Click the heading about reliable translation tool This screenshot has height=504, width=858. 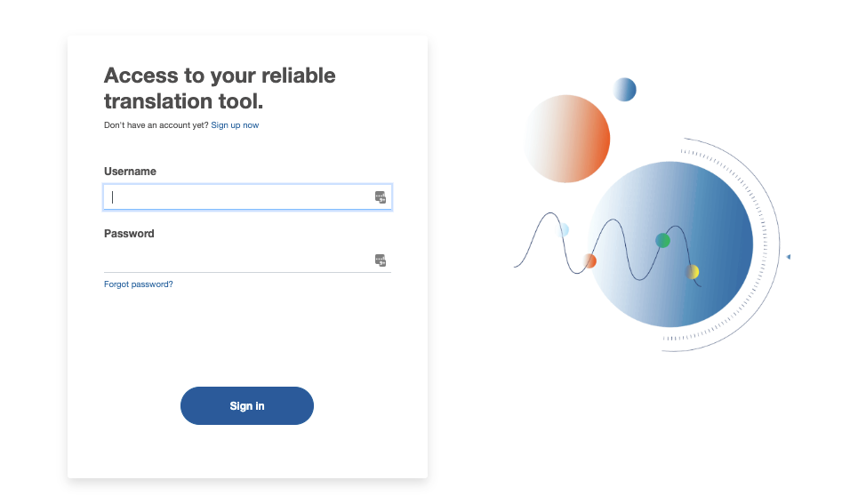(x=220, y=87)
